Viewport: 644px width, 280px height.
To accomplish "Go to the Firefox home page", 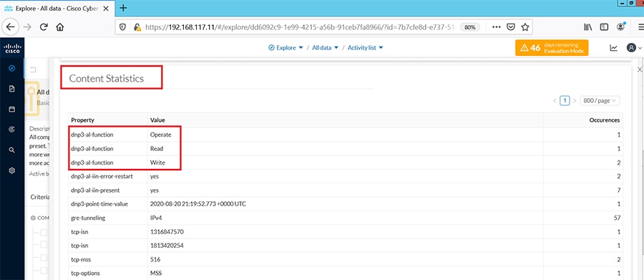I will (60, 27).
